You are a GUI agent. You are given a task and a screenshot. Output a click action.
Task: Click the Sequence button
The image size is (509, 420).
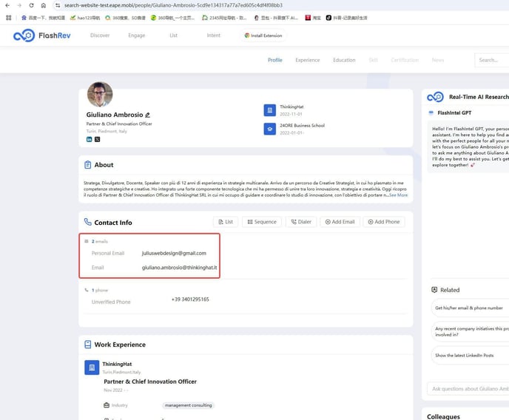click(x=262, y=222)
